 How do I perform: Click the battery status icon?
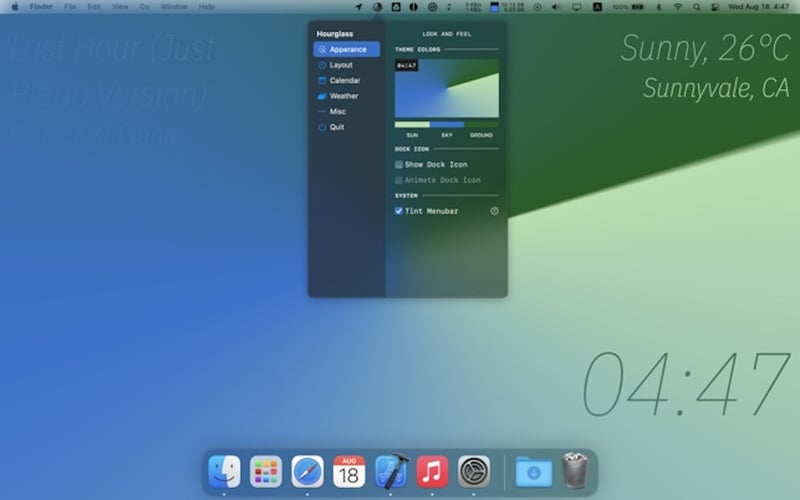tap(637, 7)
